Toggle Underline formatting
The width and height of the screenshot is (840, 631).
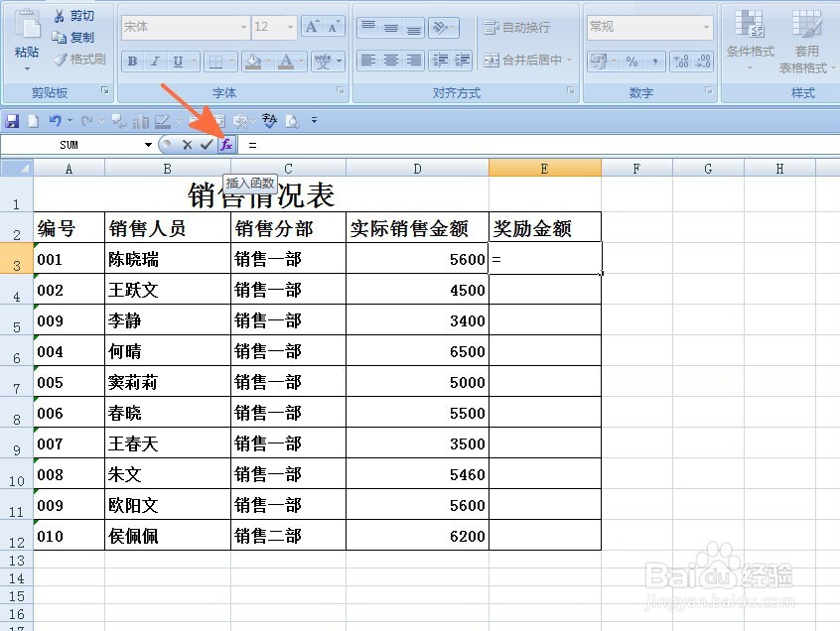coord(176,60)
